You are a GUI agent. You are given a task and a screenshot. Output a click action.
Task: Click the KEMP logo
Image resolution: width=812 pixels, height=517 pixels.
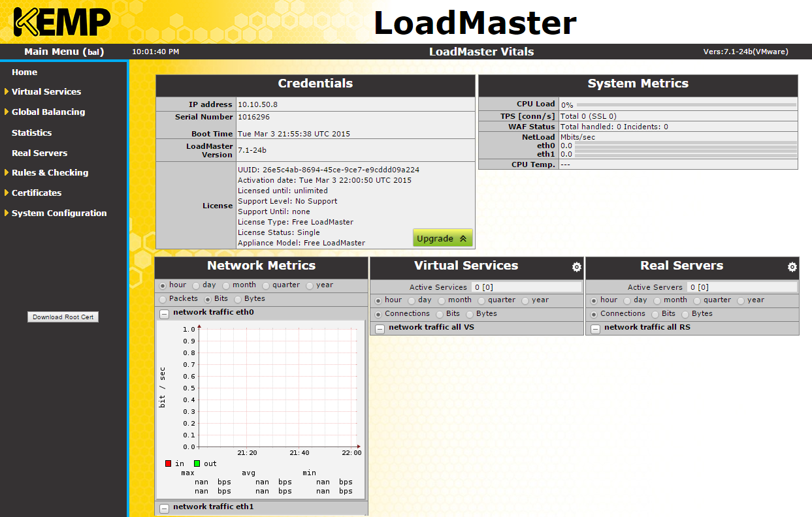(62, 22)
